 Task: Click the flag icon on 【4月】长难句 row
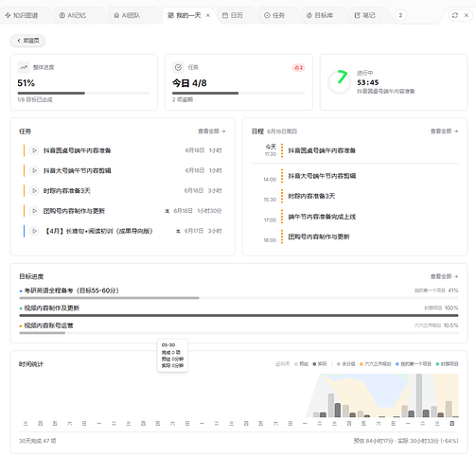pos(178,231)
